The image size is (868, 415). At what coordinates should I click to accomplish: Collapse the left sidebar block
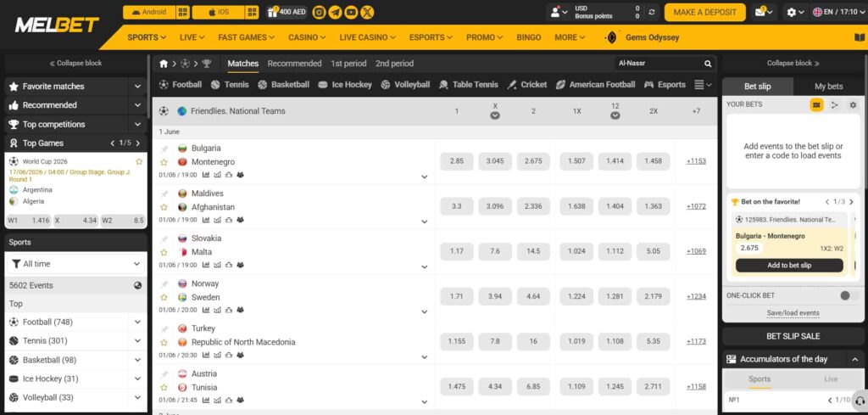(75, 63)
